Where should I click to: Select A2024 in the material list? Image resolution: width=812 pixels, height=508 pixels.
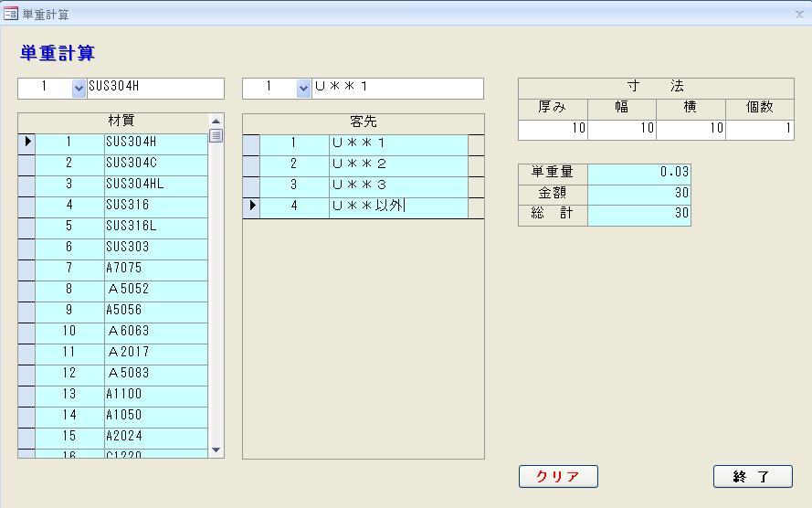click(155, 436)
